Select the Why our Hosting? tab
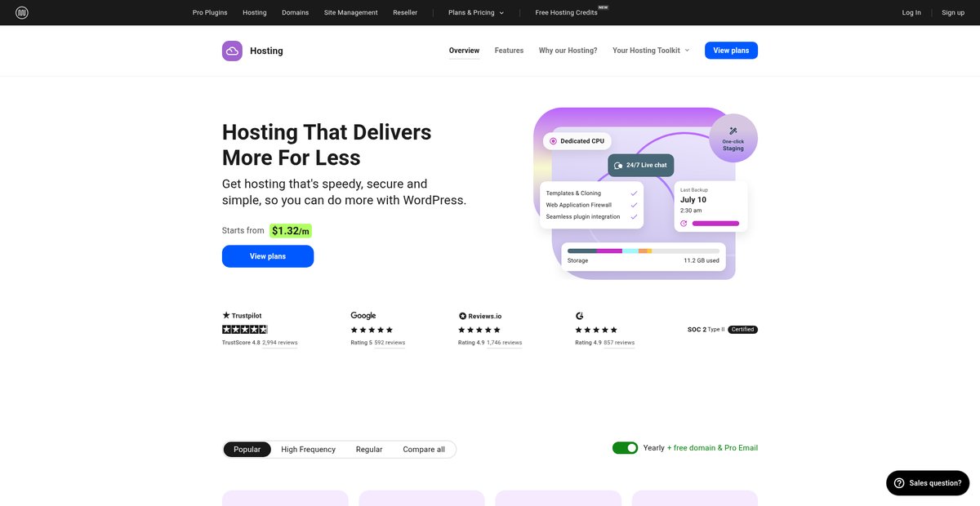The width and height of the screenshot is (980, 506). pyautogui.click(x=568, y=51)
